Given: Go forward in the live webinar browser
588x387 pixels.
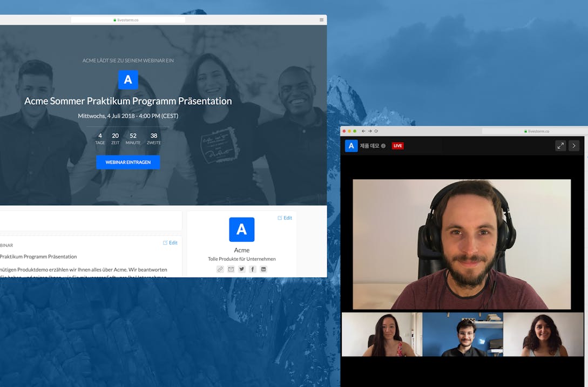Looking at the screenshot, I should tap(370, 131).
